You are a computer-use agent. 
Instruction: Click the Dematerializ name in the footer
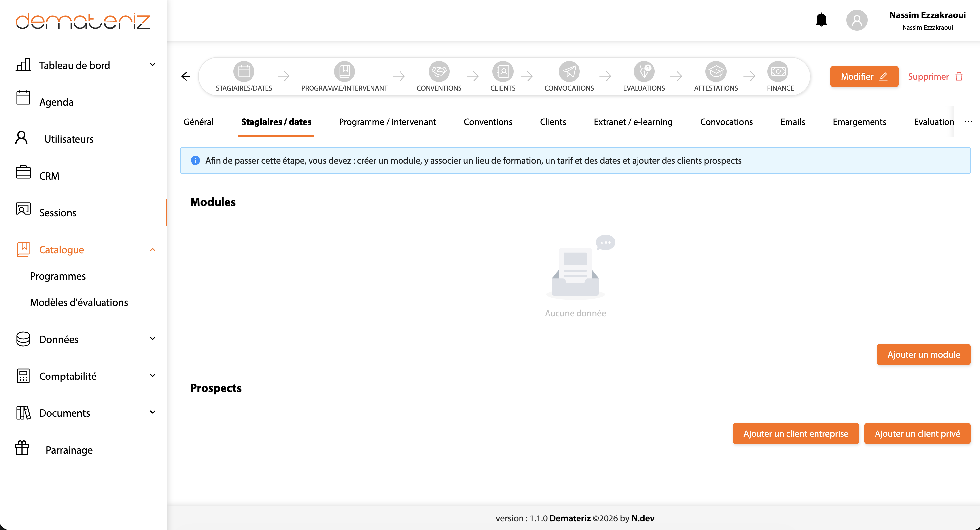pos(570,518)
